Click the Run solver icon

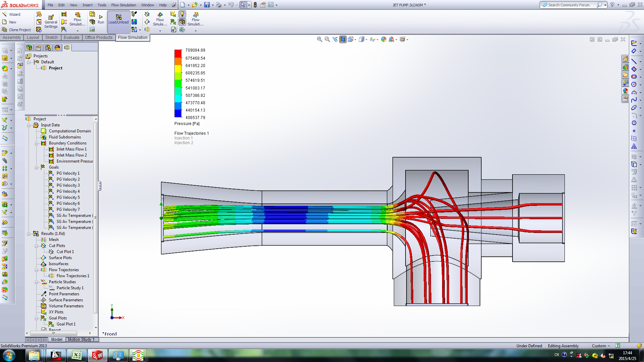pos(101,19)
